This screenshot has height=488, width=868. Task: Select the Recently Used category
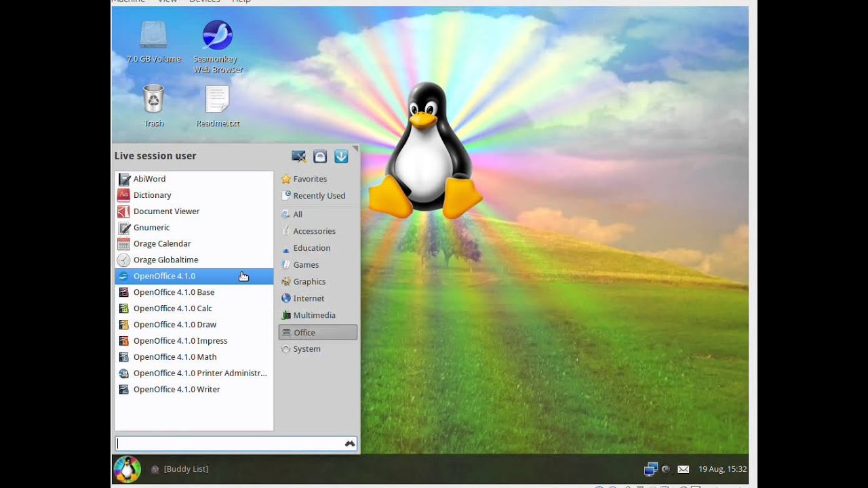(x=317, y=196)
